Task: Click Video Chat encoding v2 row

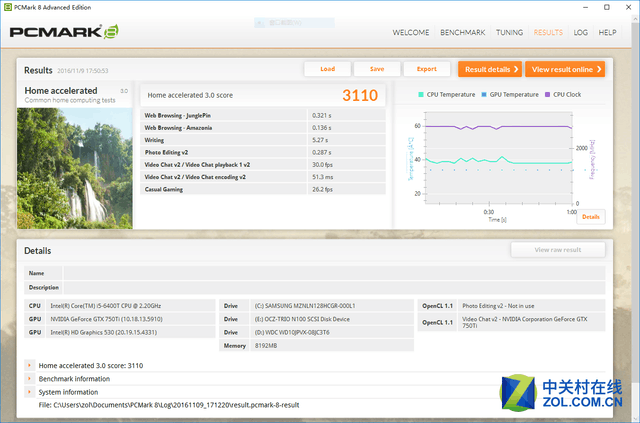Action: [263, 177]
